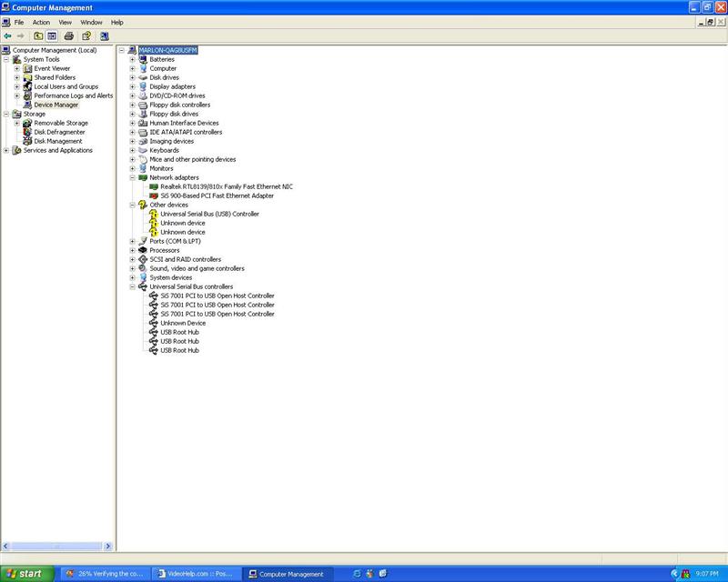This screenshot has width=728, height=582.
Task: Click the Disk Defragmenter icon
Action: pos(28,132)
